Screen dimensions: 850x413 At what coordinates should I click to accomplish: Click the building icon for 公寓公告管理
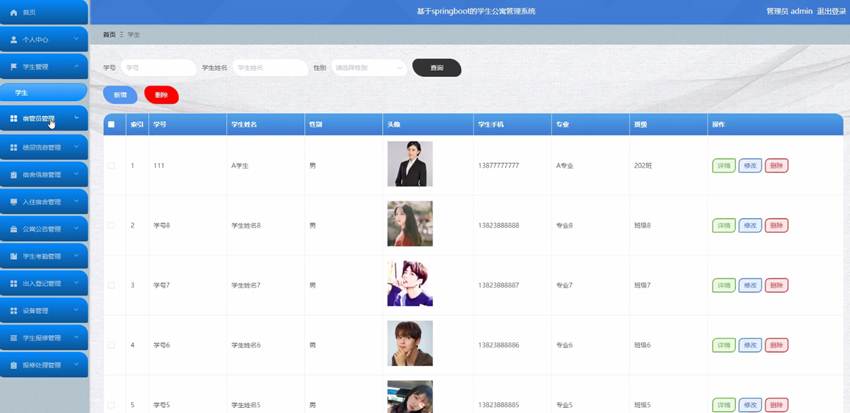(14, 229)
